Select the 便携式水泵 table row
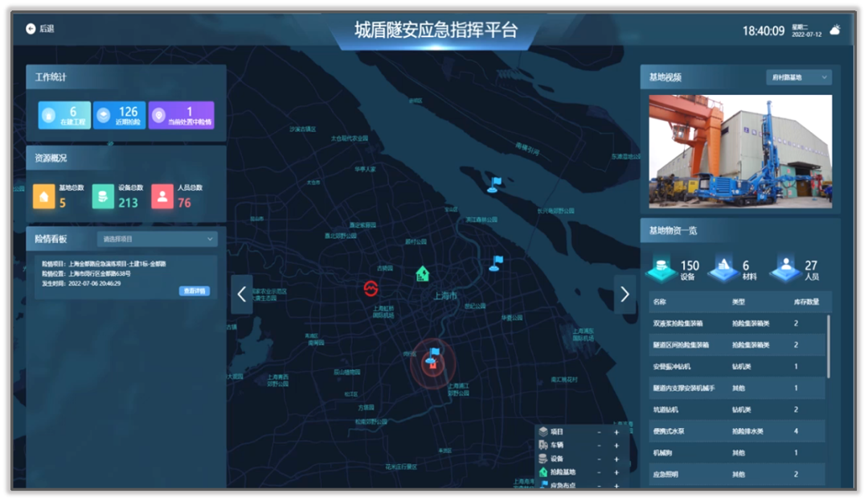This screenshot has width=868, height=502. 736,431
